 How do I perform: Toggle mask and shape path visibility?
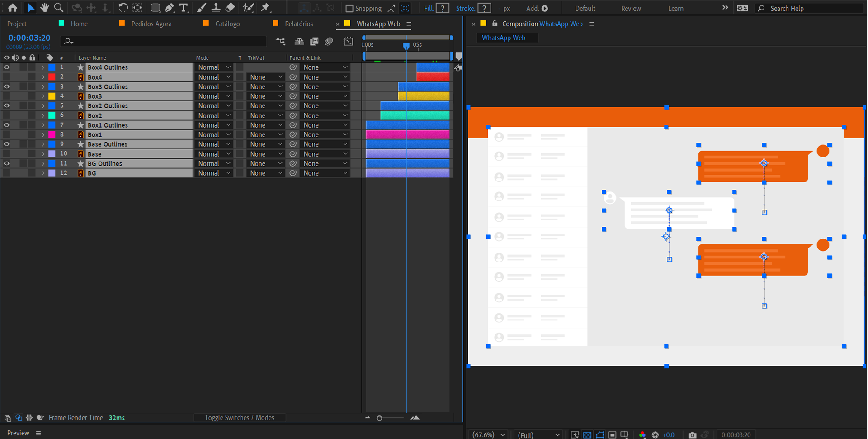click(x=600, y=434)
